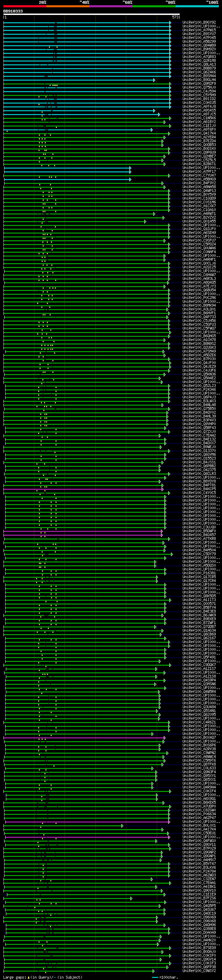
Task: Click hit label UniRef100_C0KIF4
Action: click(x=199, y=791)
